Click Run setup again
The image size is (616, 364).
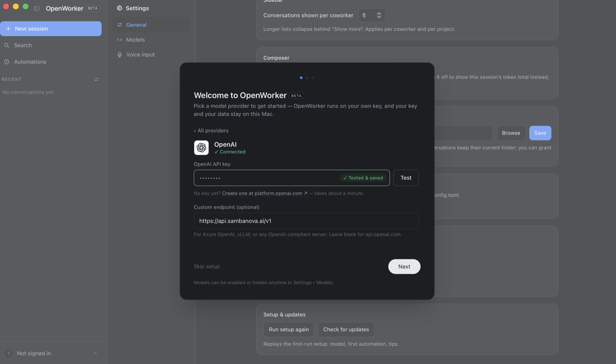(288, 329)
